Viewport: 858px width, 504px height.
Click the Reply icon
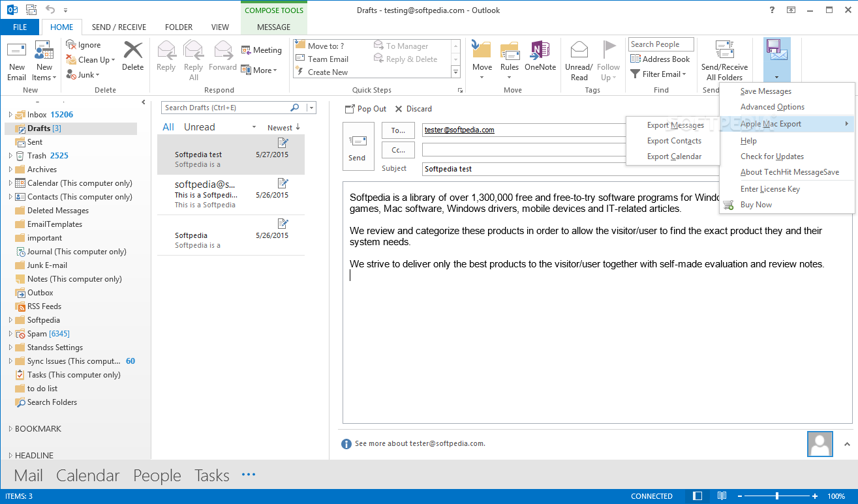pyautogui.click(x=166, y=51)
